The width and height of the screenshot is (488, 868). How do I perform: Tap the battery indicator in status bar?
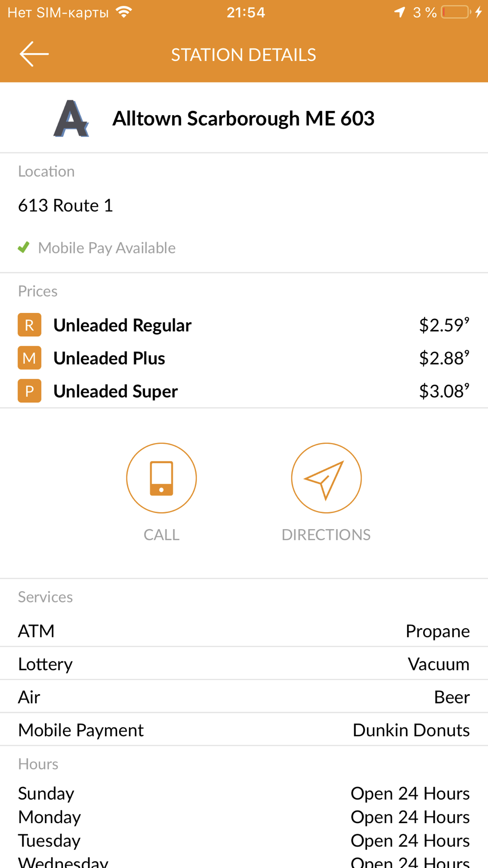455,12
